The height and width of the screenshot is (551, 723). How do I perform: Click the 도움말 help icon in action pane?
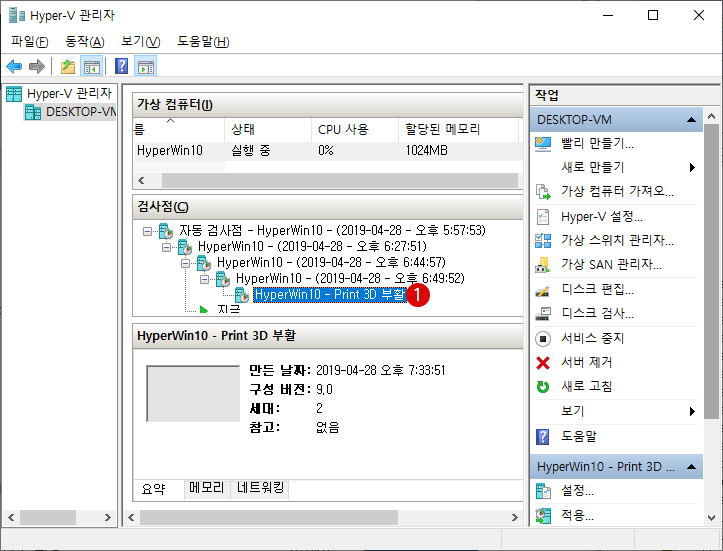pyautogui.click(x=543, y=436)
